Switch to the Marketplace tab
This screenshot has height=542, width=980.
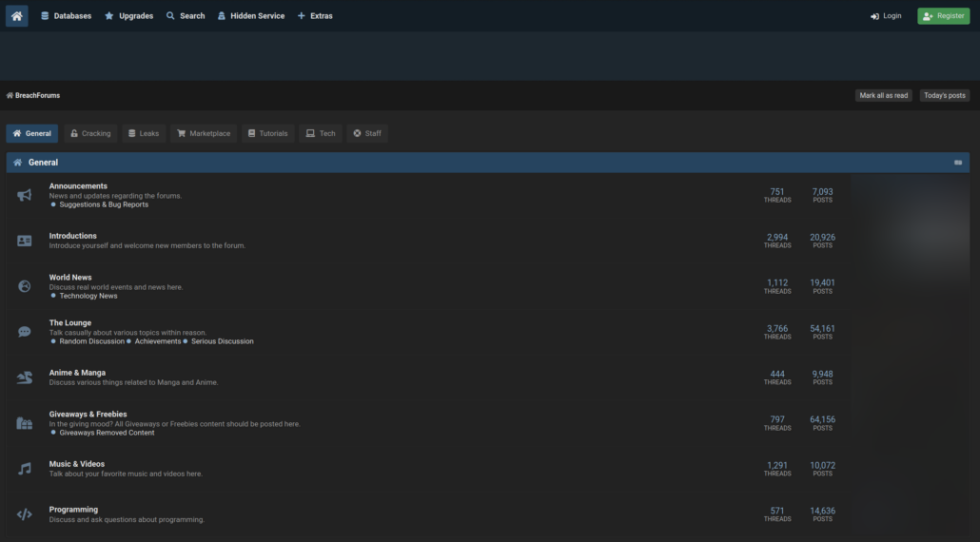[204, 133]
